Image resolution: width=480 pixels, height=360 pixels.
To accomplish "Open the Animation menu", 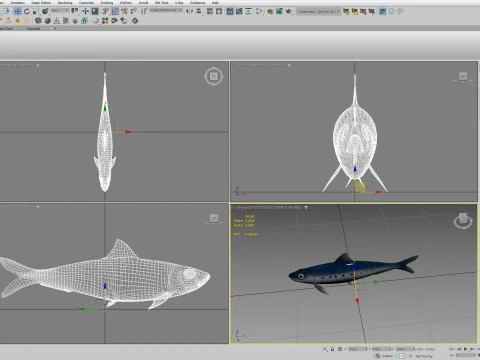I will coord(17,3).
